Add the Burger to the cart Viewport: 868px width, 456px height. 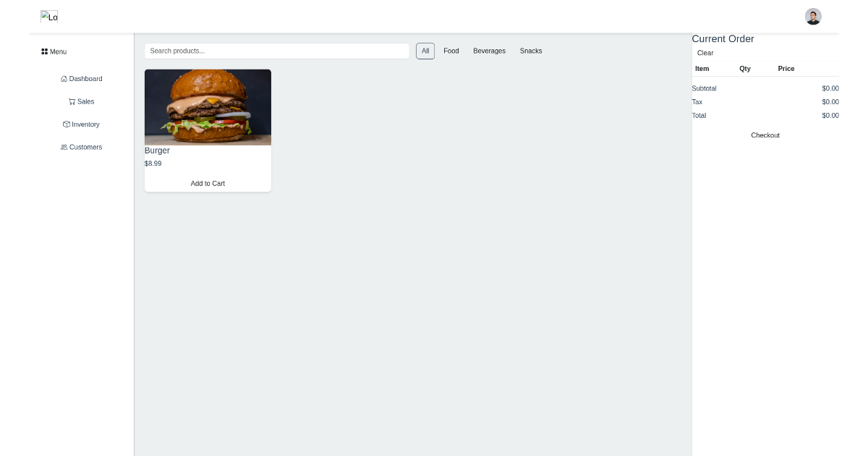[x=208, y=183]
